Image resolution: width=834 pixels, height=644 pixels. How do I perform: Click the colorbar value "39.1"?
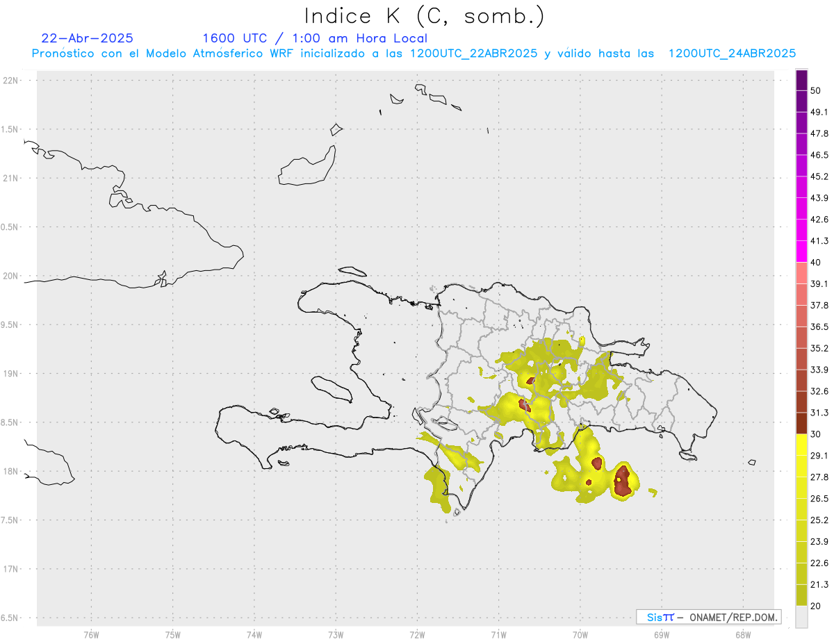(x=819, y=283)
